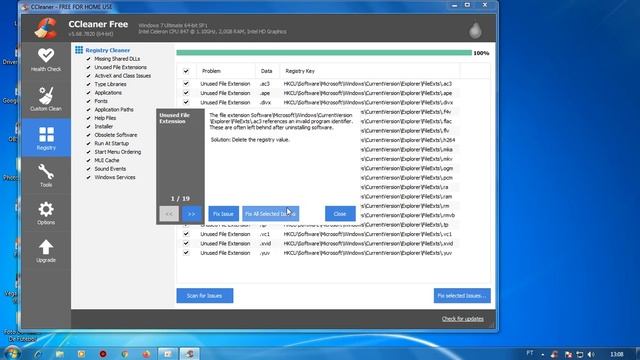Go to next issue with >> button
The image size is (640, 360).
pyautogui.click(x=191, y=214)
